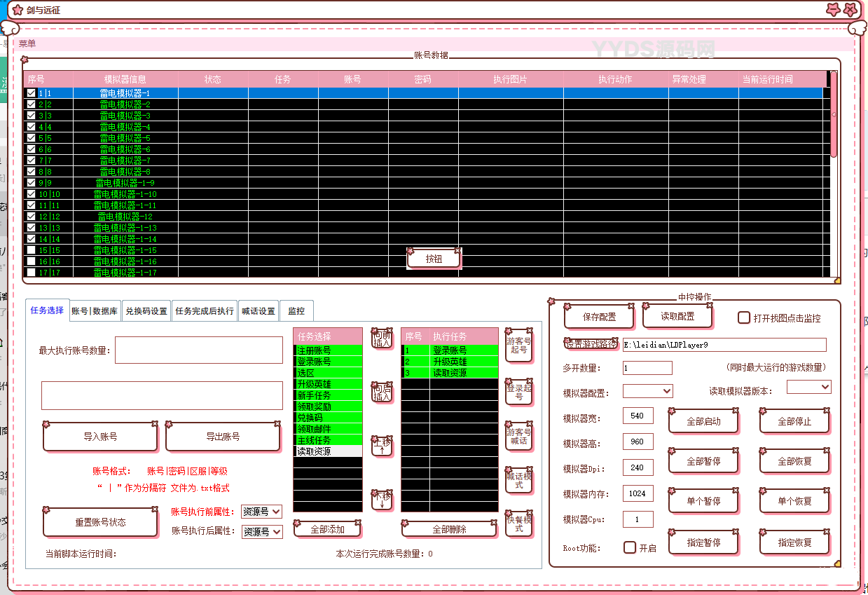868x595 pixels.
Task: Click the 保存配置 button
Action: 599,317
